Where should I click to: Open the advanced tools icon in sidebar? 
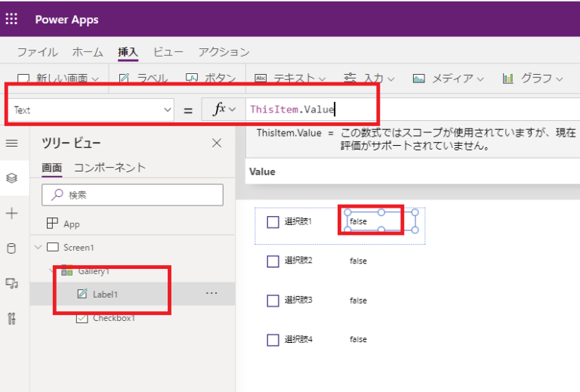pyautogui.click(x=12, y=319)
